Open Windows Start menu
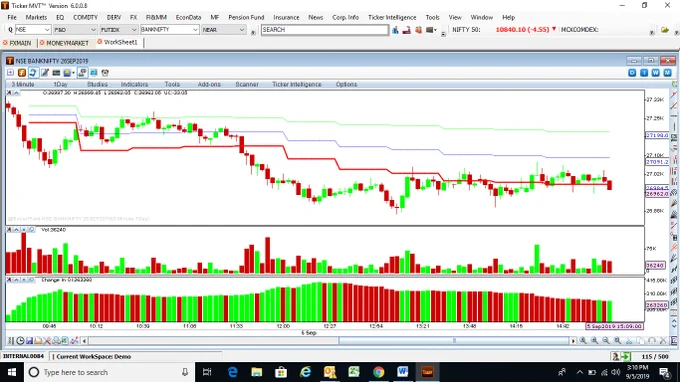Screen dimensions: 680x382 (12, 372)
